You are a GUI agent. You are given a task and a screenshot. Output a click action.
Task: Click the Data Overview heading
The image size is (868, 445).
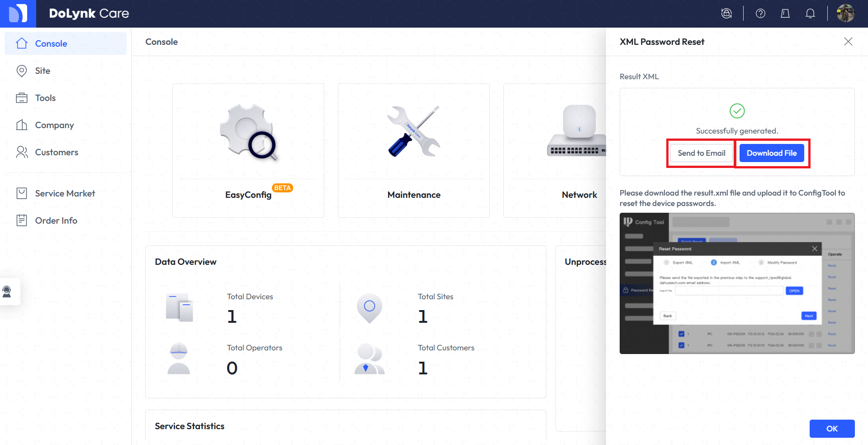(x=185, y=262)
